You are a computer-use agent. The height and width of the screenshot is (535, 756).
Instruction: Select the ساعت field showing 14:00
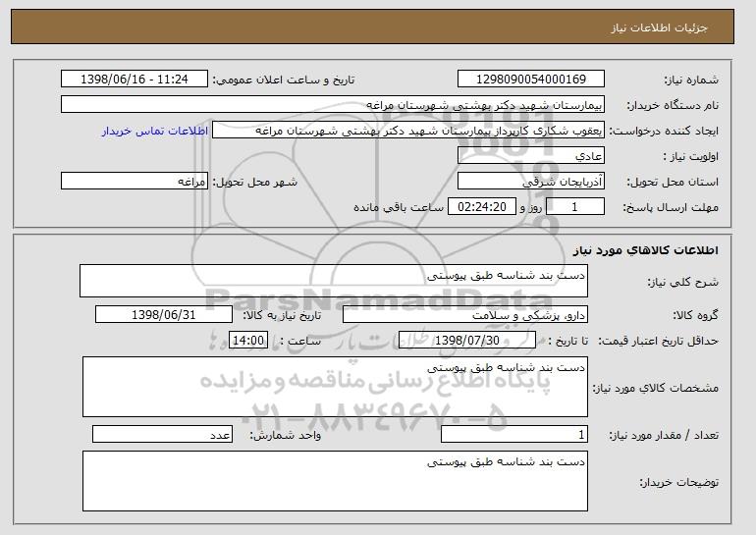[247, 341]
